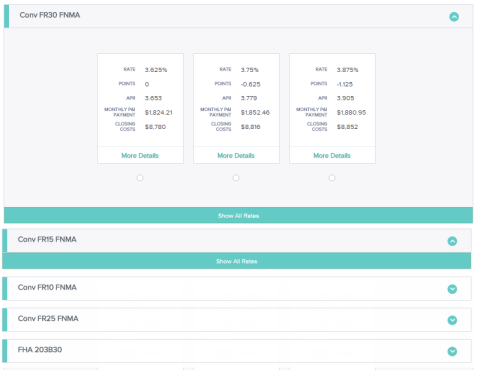Image resolution: width=477 pixels, height=370 pixels.
Task: Click the Conv FR15 FNMA heading
Action: pyautogui.click(x=47, y=239)
